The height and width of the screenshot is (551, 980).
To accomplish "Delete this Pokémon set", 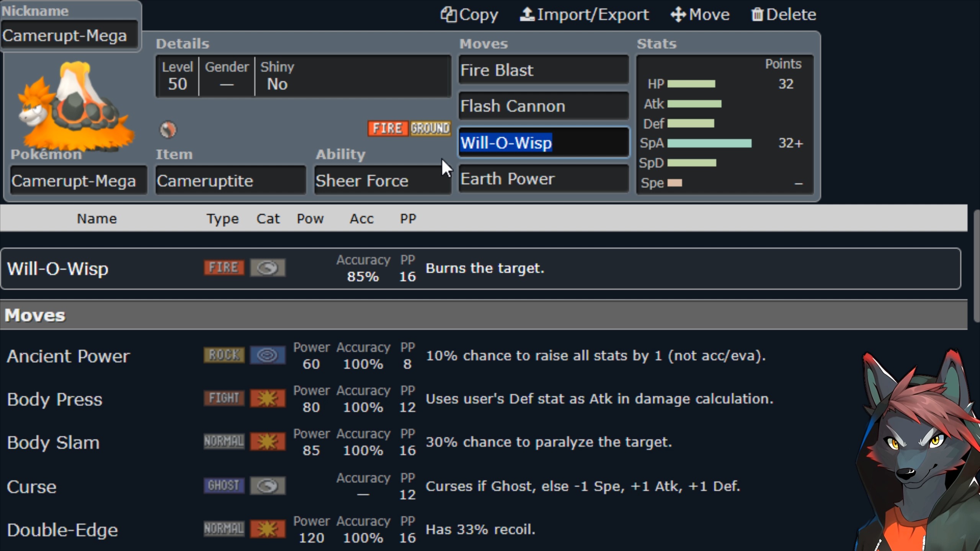I will tap(784, 15).
